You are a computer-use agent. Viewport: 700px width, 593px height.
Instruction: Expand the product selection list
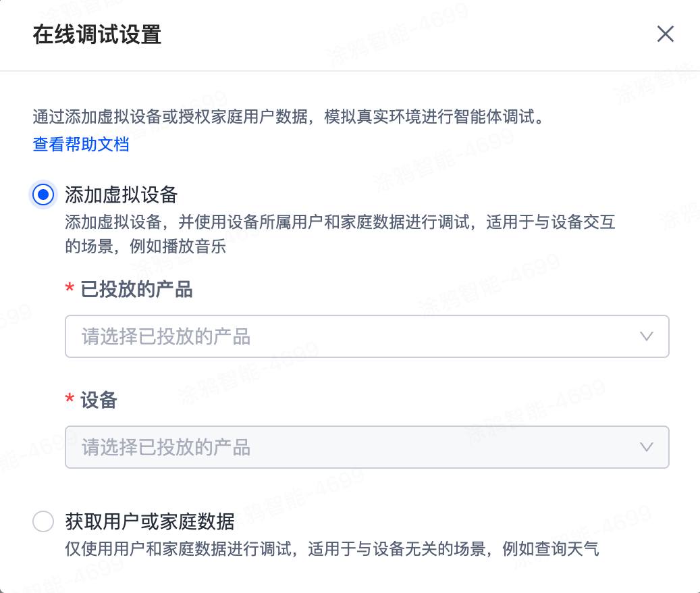tap(367, 336)
